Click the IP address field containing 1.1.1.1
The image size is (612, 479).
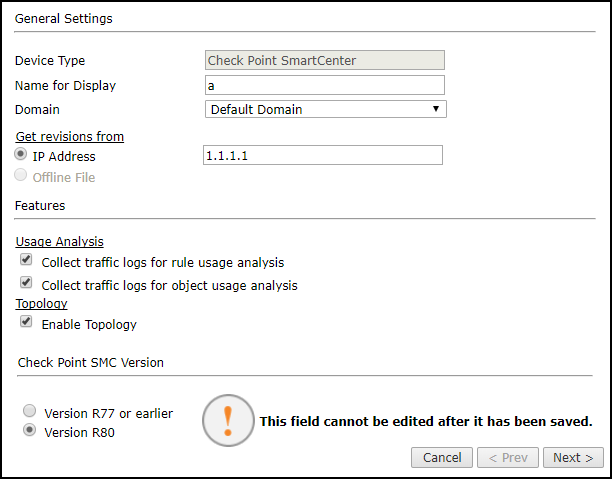[323, 155]
